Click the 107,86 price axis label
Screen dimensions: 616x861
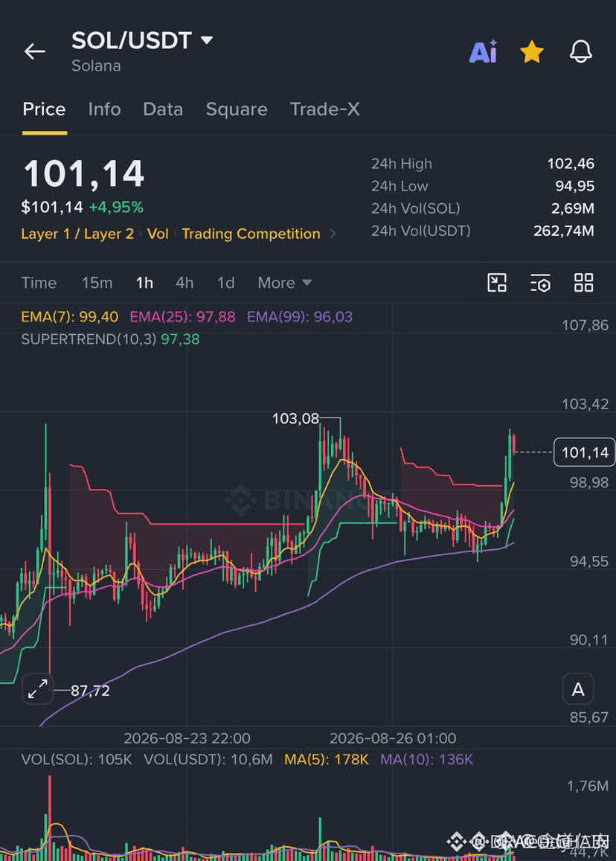(585, 325)
